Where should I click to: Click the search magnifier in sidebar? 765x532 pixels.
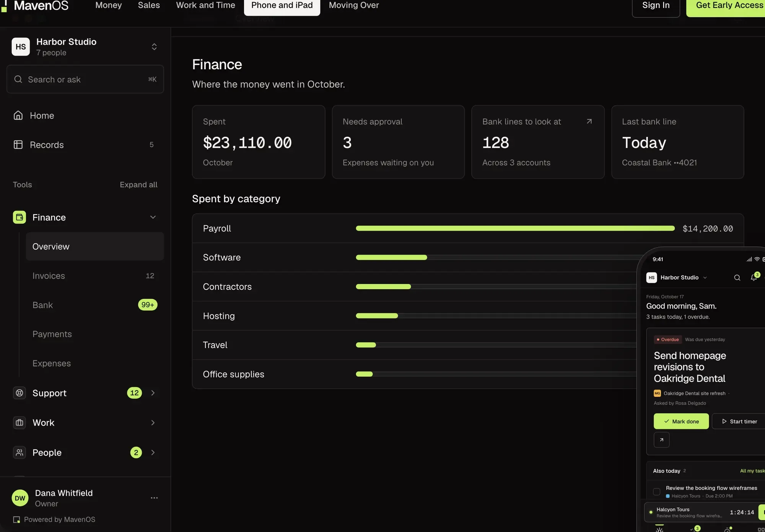[18, 79]
